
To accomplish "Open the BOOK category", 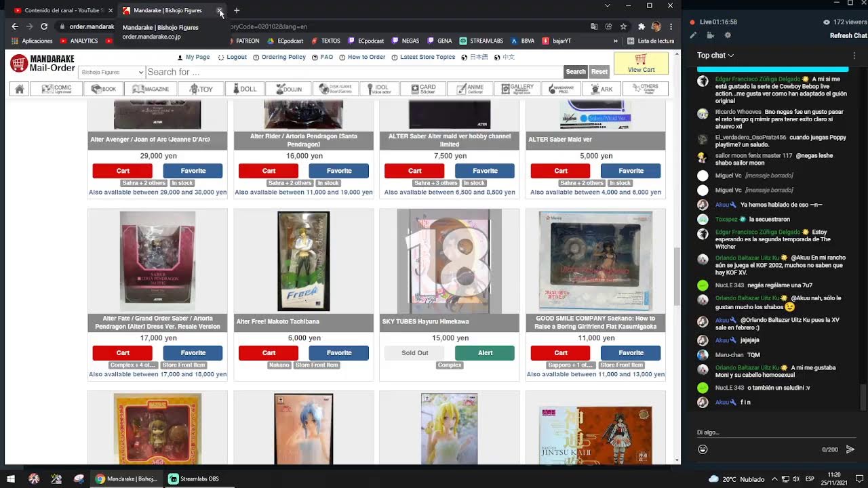I will point(103,89).
